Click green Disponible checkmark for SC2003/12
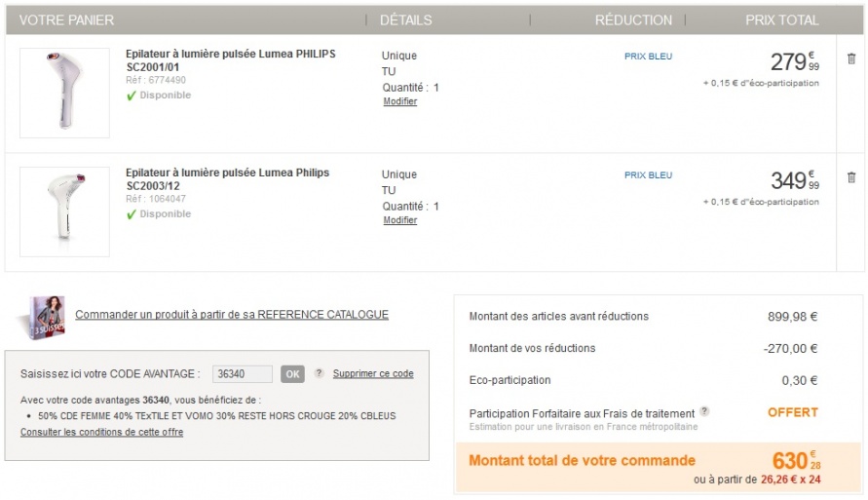Image resolution: width=868 pixels, height=500 pixels. [132, 214]
